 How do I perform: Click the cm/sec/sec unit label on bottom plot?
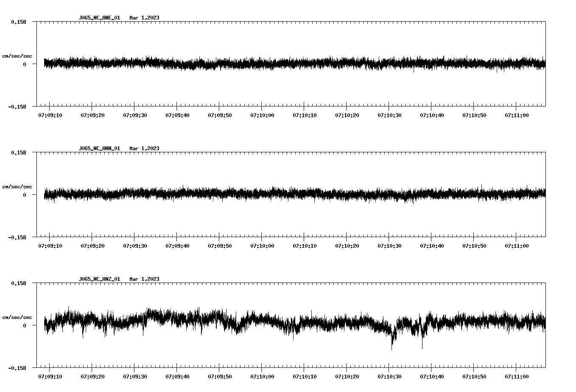coord(18,316)
